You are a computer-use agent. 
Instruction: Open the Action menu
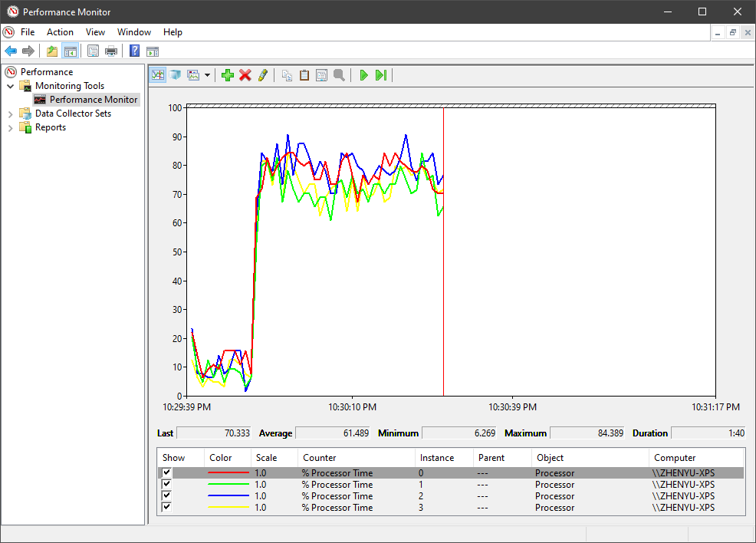pyautogui.click(x=60, y=32)
